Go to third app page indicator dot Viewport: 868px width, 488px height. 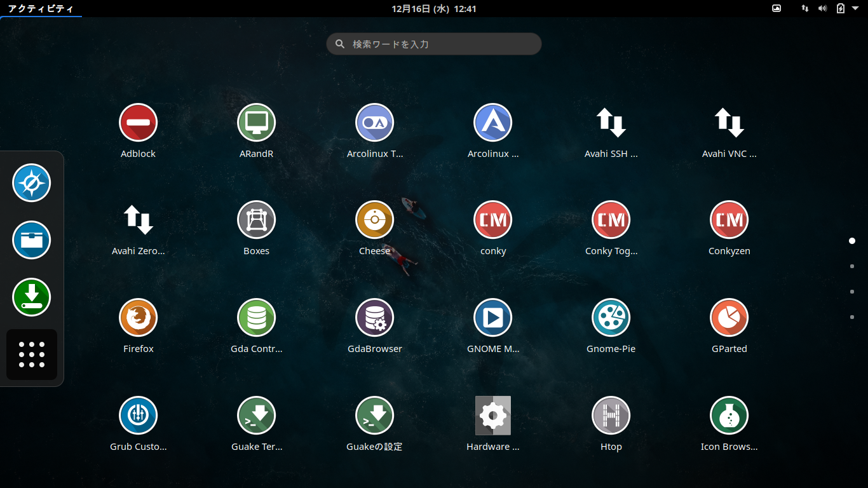(852, 292)
